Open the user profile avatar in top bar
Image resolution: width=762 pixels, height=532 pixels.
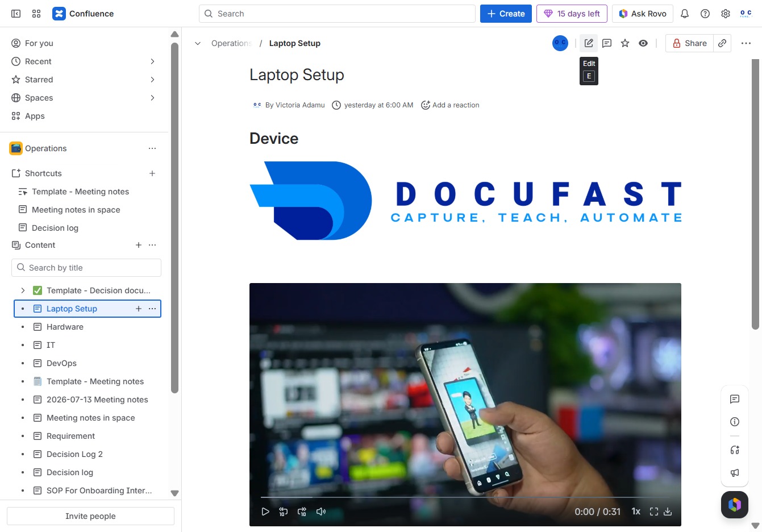(746, 14)
